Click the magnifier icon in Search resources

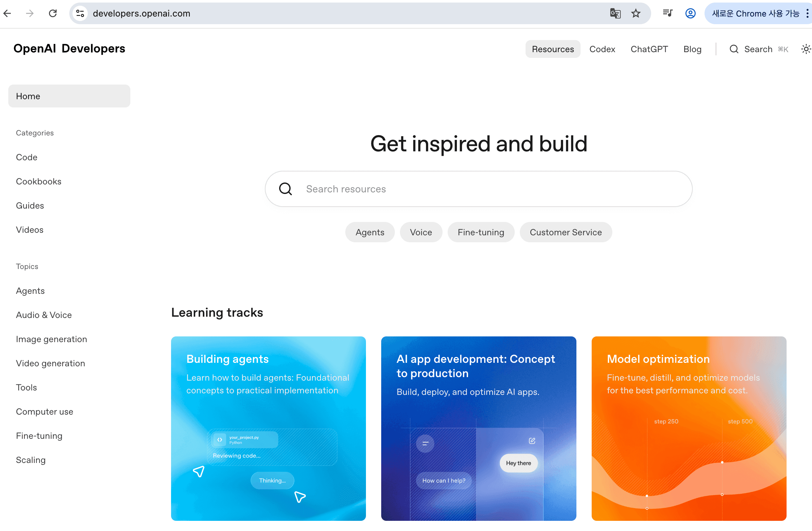[285, 189]
